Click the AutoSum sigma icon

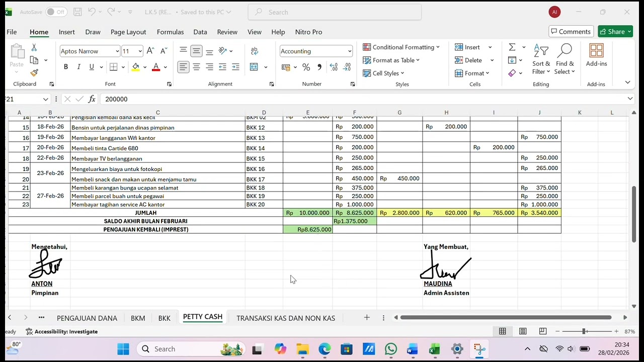[512, 47]
